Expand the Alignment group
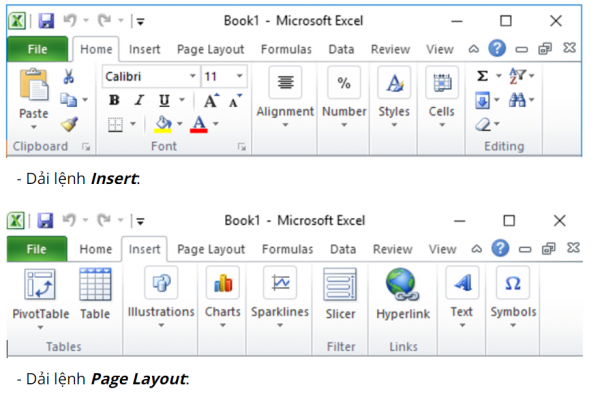 (x=285, y=97)
